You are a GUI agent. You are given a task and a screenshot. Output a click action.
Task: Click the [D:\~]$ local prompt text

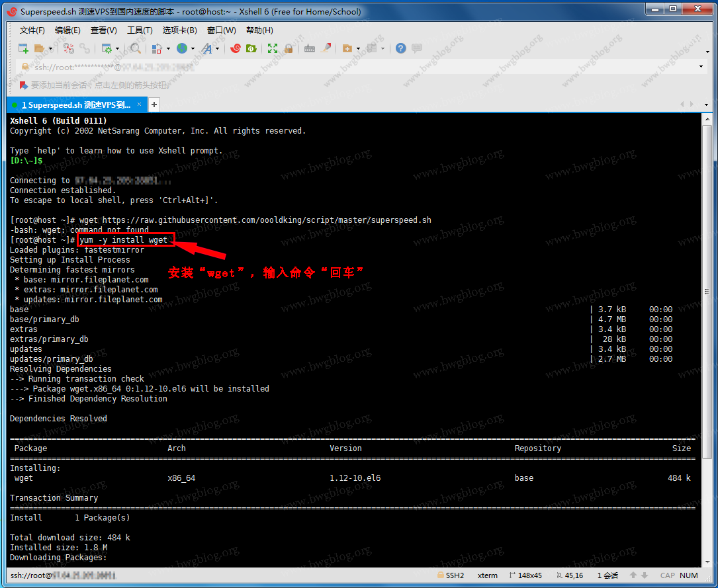click(26, 161)
